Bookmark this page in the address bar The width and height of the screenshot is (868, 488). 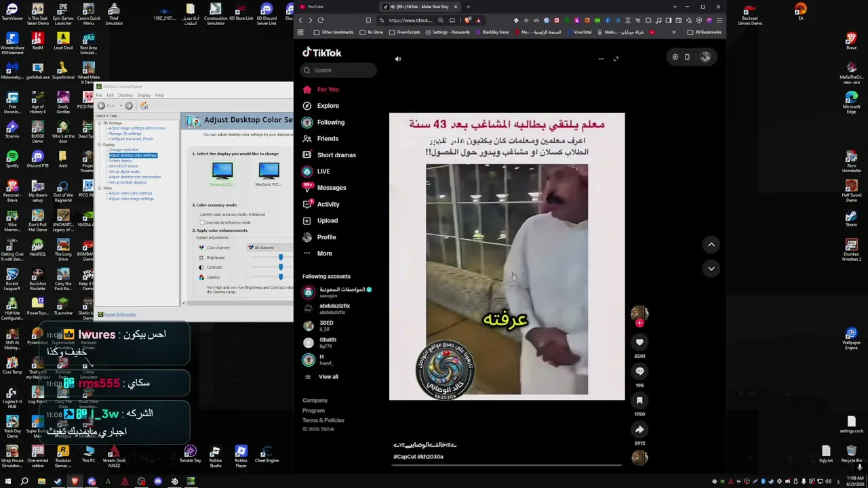point(368,20)
